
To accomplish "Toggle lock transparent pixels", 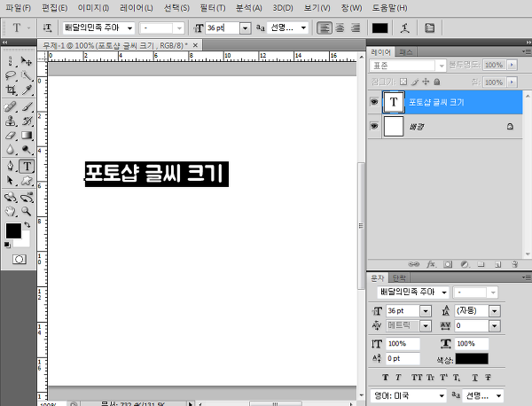I will (403, 82).
